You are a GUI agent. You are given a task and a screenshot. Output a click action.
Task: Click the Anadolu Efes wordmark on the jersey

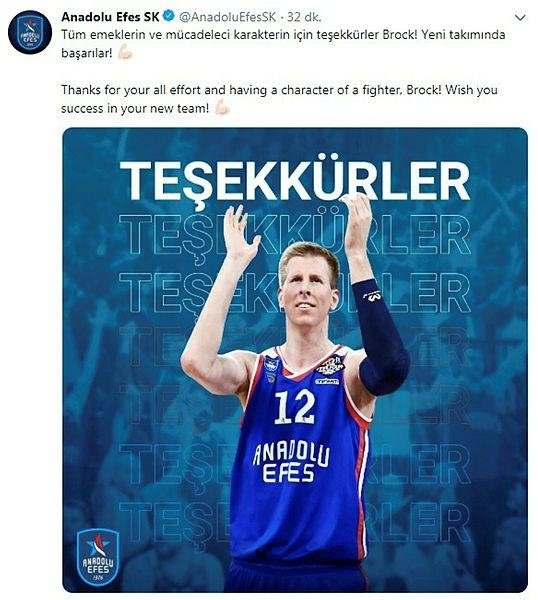(x=290, y=462)
